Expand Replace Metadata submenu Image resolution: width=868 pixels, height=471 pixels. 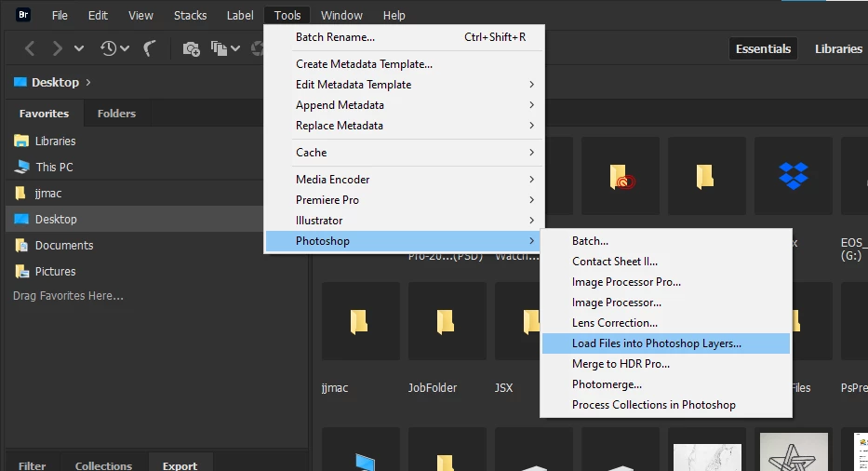[405, 126]
